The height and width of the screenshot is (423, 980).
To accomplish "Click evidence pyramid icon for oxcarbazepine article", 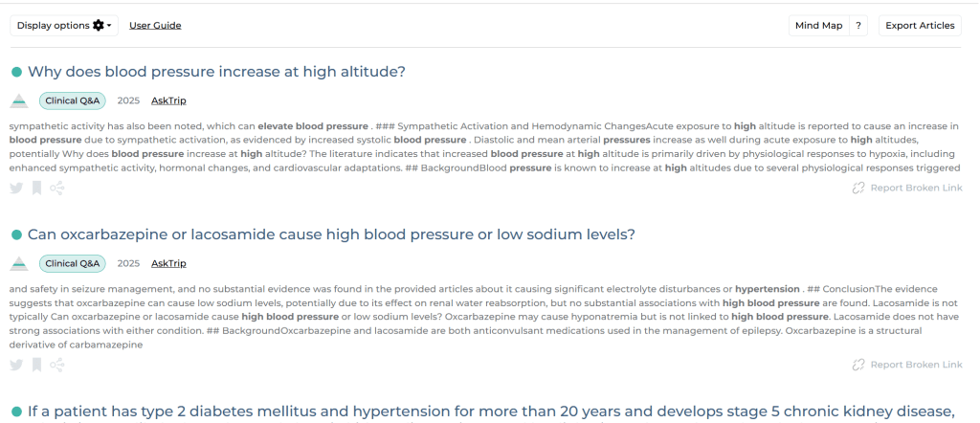I will click(x=19, y=263).
